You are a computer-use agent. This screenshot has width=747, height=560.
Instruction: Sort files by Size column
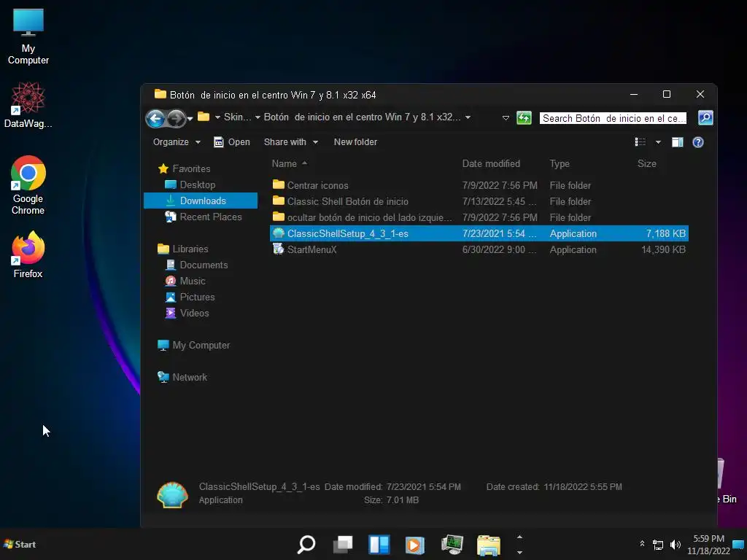(x=647, y=164)
